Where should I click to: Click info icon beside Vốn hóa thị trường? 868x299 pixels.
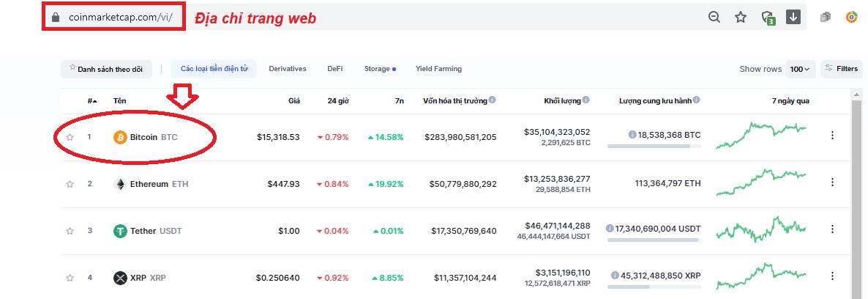pyautogui.click(x=493, y=100)
